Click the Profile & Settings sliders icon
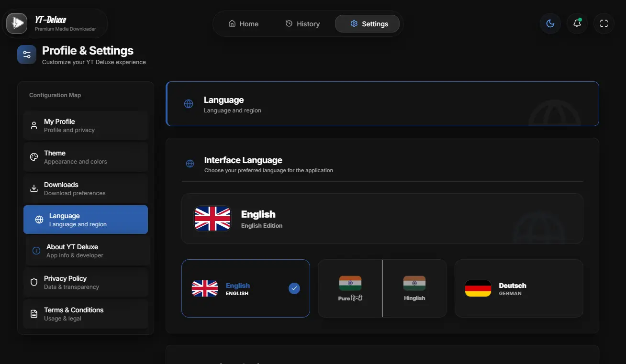Viewport: 626px width, 364px height. point(27,55)
